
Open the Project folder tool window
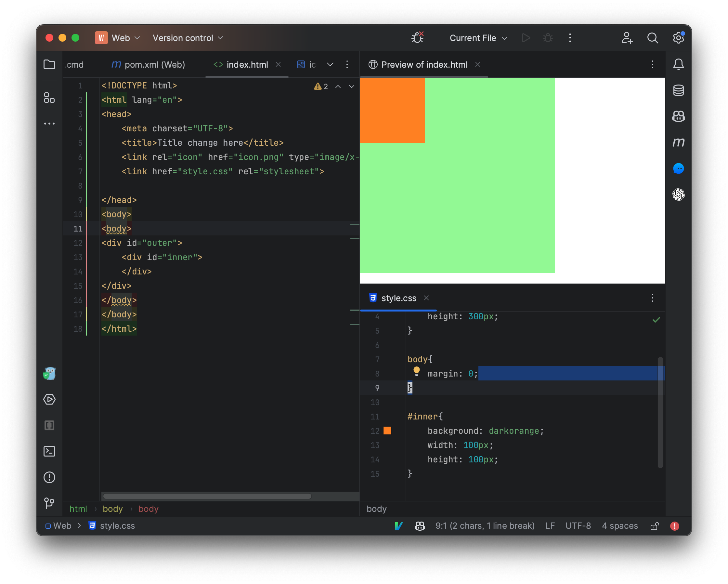pyautogui.click(x=50, y=64)
